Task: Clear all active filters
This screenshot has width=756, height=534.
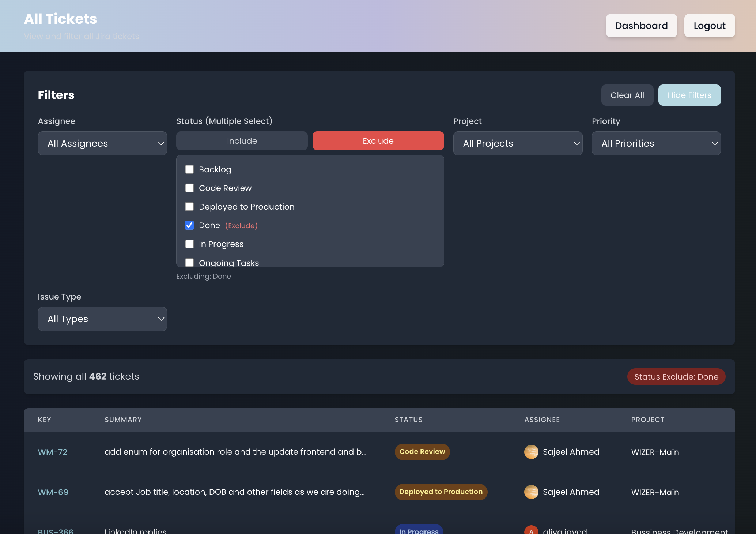Action: (627, 95)
